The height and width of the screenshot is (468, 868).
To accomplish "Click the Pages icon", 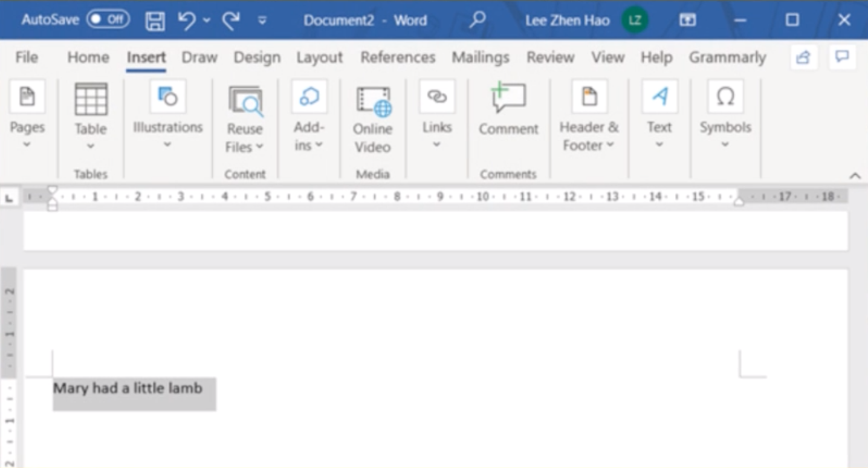I will tap(27, 97).
